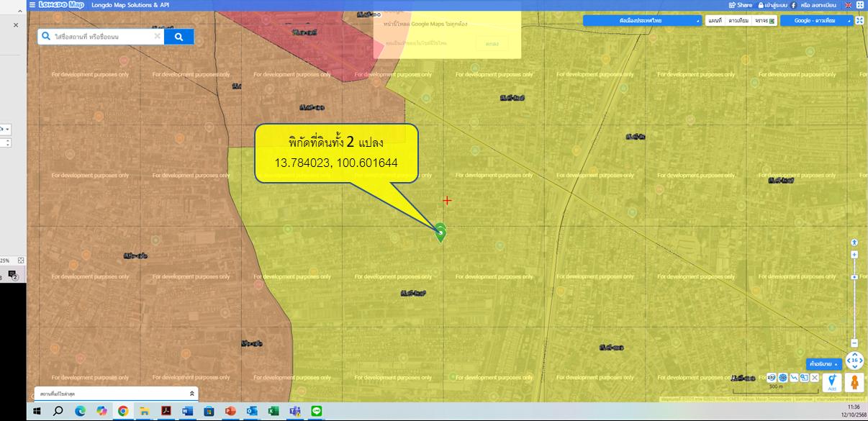Select the orange Street View pegman
Screen dimensions: 868x421
click(854, 382)
